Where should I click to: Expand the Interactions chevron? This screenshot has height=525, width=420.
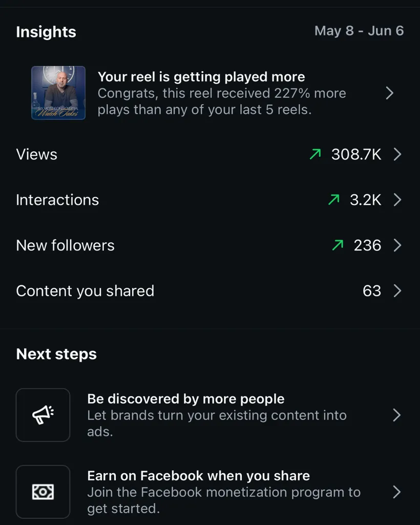[x=397, y=200]
